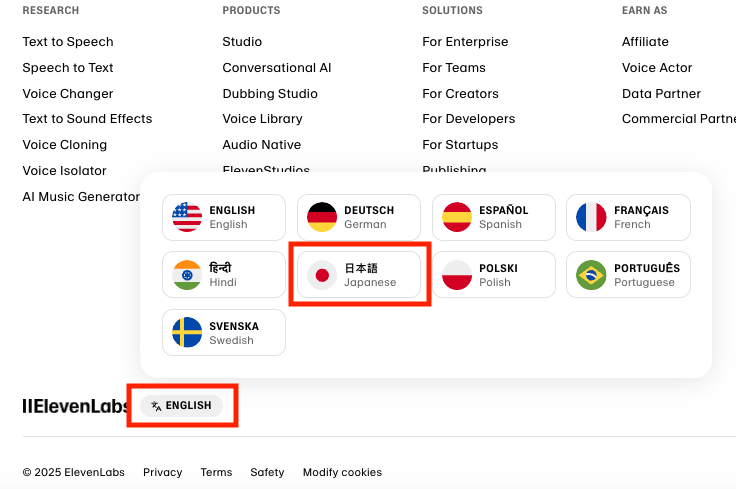This screenshot has height=489, width=736.
Task: Click the SOLUTIONS column heading
Action: tap(452, 10)
